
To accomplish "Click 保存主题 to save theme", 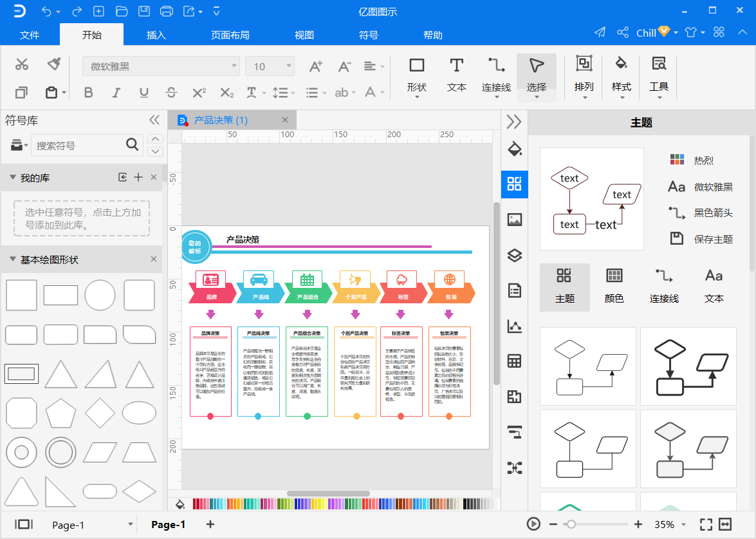I will [x=701, y=239].
